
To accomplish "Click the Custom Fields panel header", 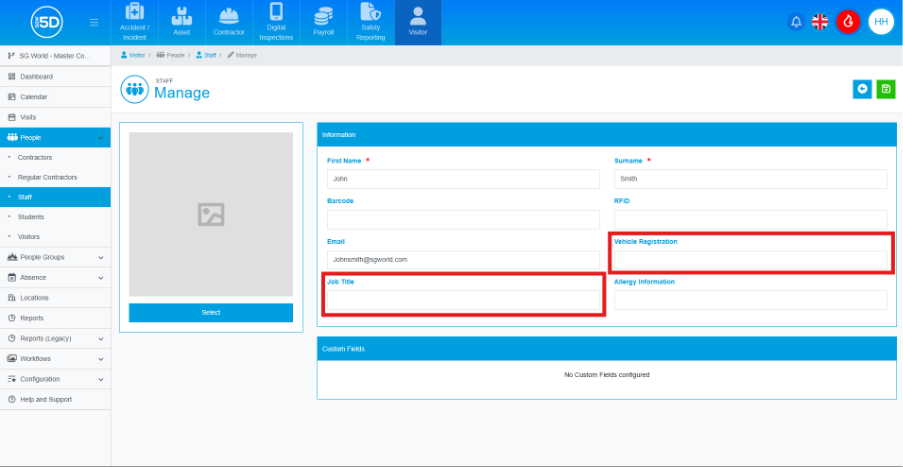I will pyautogui.click(x=606, y=349).
